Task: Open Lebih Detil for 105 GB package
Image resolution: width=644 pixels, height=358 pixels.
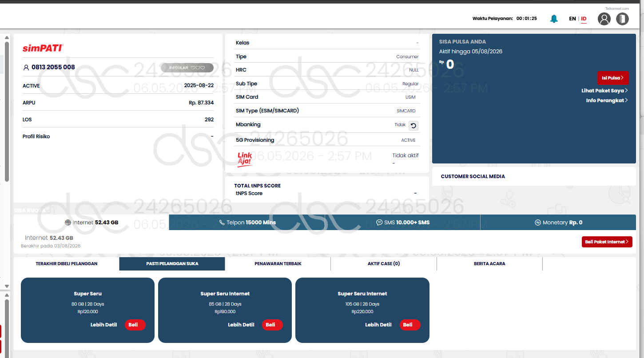Action: [x=378, y=325]
